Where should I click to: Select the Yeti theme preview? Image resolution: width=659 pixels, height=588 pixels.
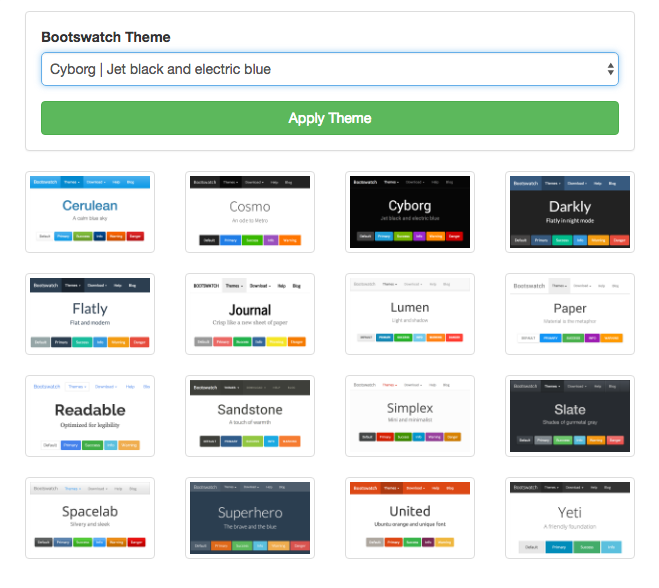point(570,518)
